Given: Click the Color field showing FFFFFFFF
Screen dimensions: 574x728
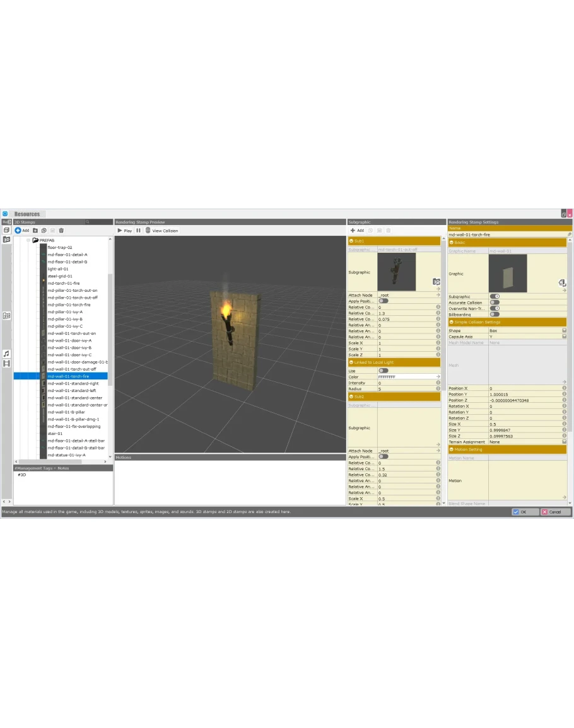Looking at the screenshot, I should tap(407, 377).
